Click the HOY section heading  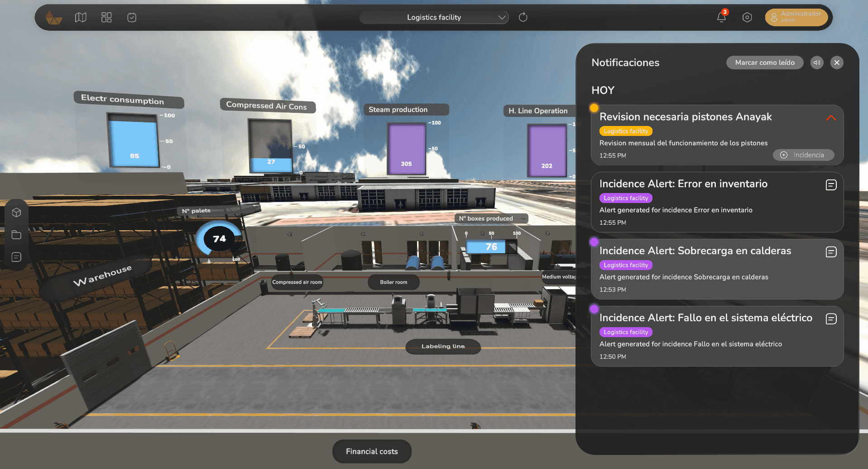point(603,90)
